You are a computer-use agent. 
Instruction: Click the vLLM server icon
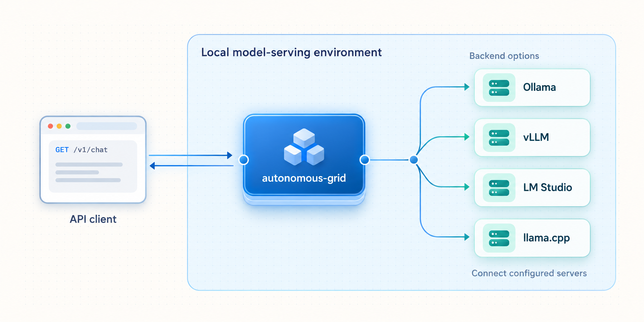click(499, 138)
